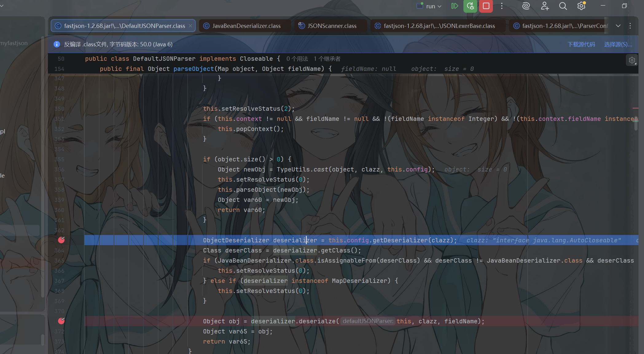
Task: Click the Resume Program debug icon
Action: click(x=455, y=6)
